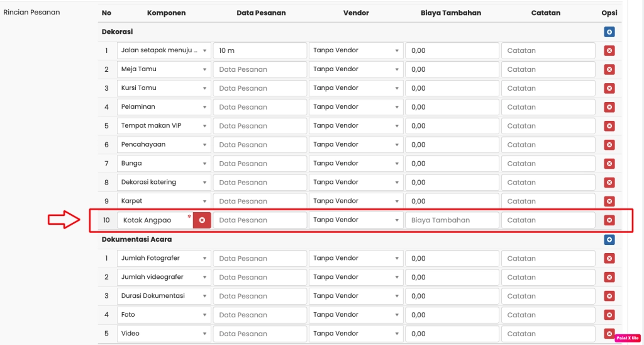The height and width of the screenshot is (345, 644).
Task: Click the blue add button for Dokumentasi Acara
Action: (609, 240)
